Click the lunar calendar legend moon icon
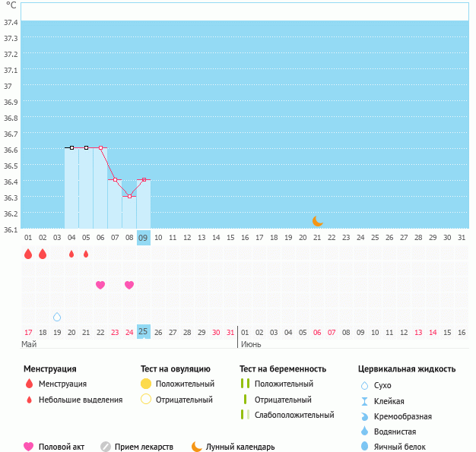The image size is (476, 452). coord(197,447)
